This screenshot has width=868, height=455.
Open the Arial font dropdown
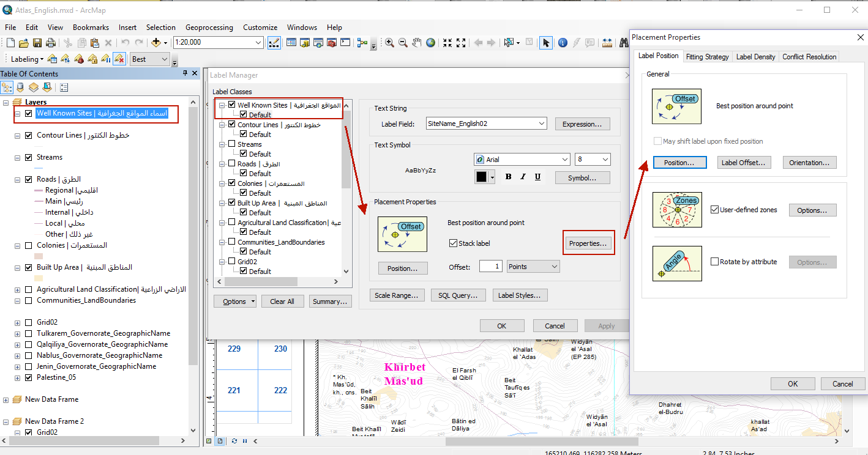pyautogui.click(x=522, y=160)
